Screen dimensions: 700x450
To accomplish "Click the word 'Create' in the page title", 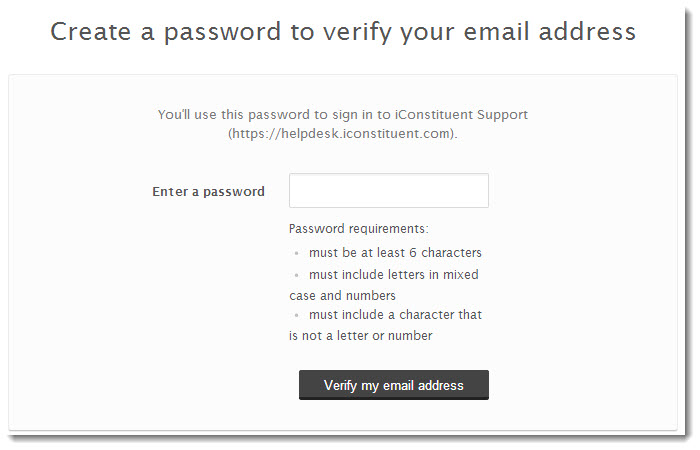I will [x=91, y=32].
